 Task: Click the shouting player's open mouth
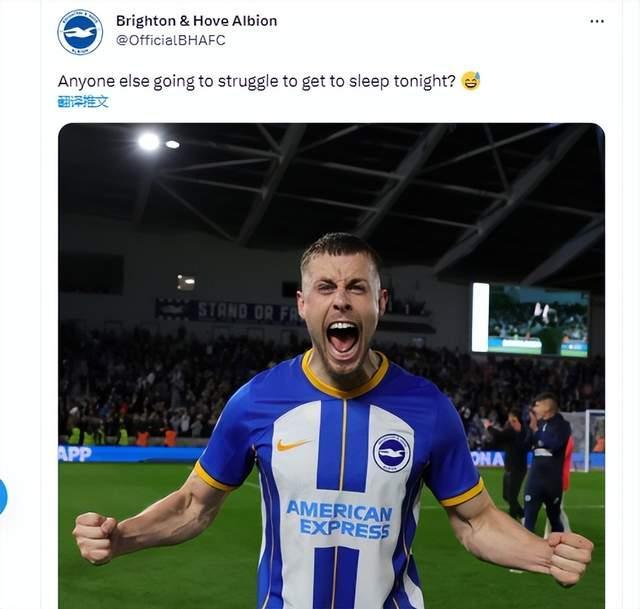[342, 337]
